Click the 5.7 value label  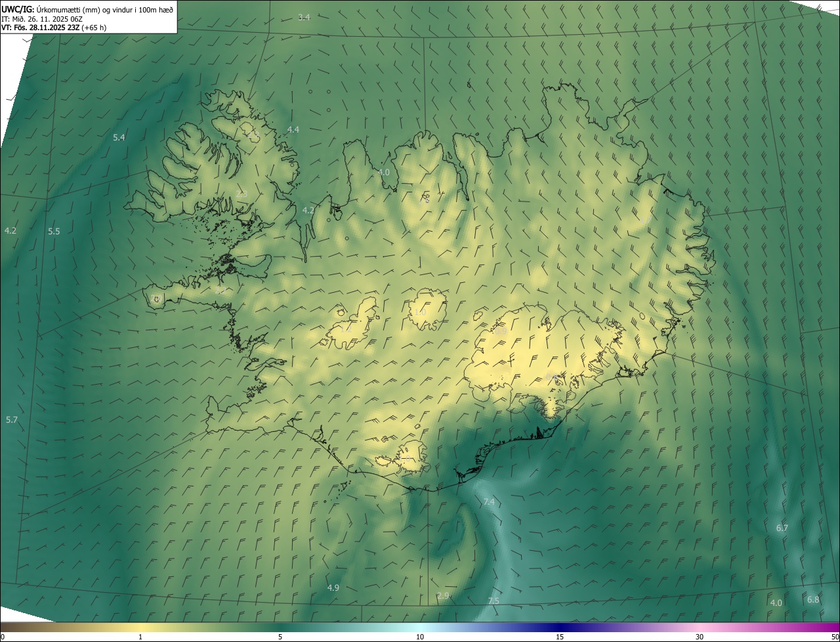coord(12,419)
